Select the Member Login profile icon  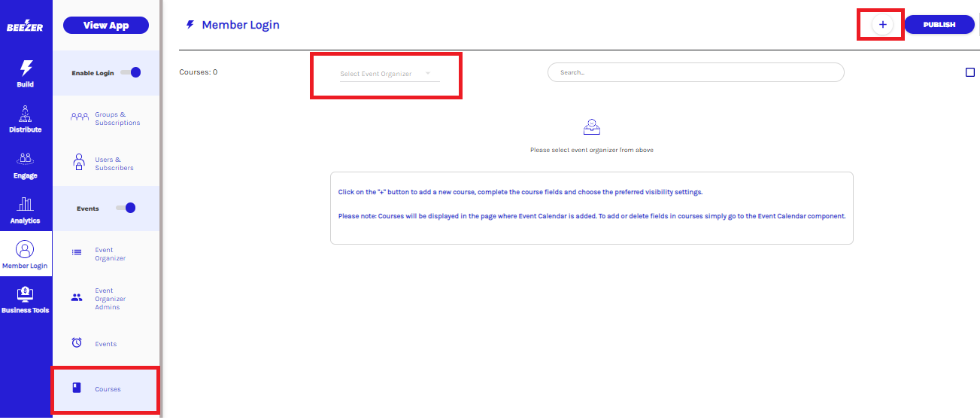(26, 249)
